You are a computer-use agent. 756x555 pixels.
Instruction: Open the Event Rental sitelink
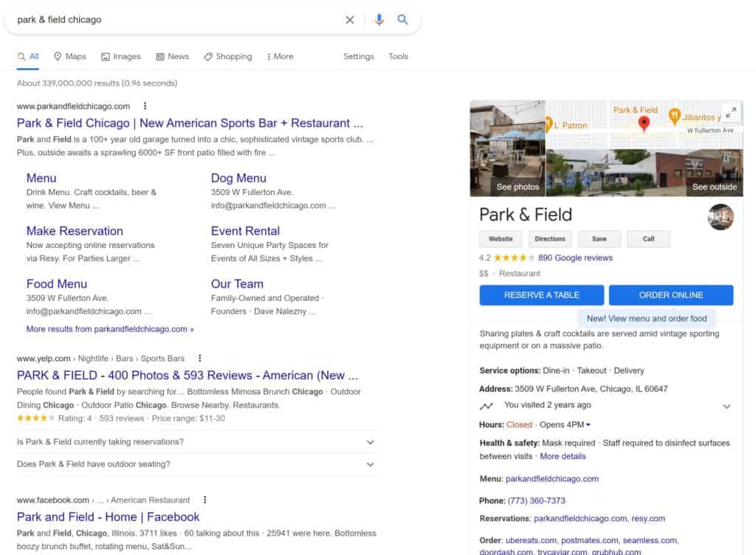[245, 231]
